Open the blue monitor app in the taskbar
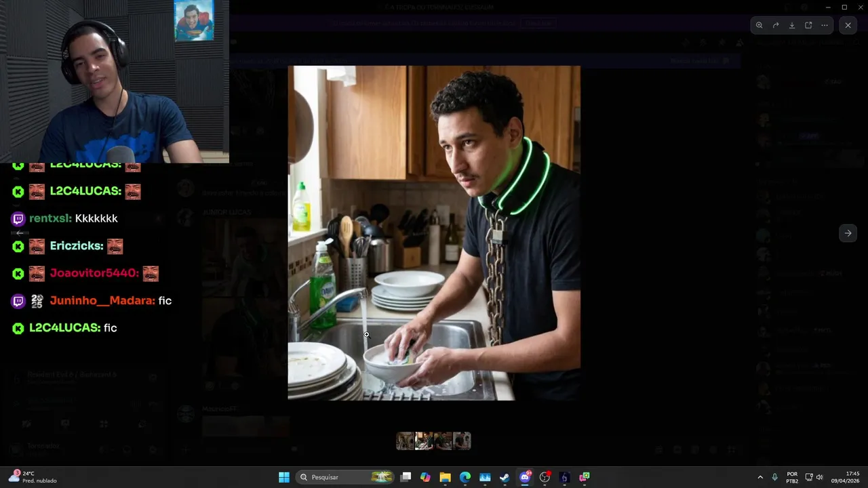Screen dimensions: 868x488 tap(485, 477)
